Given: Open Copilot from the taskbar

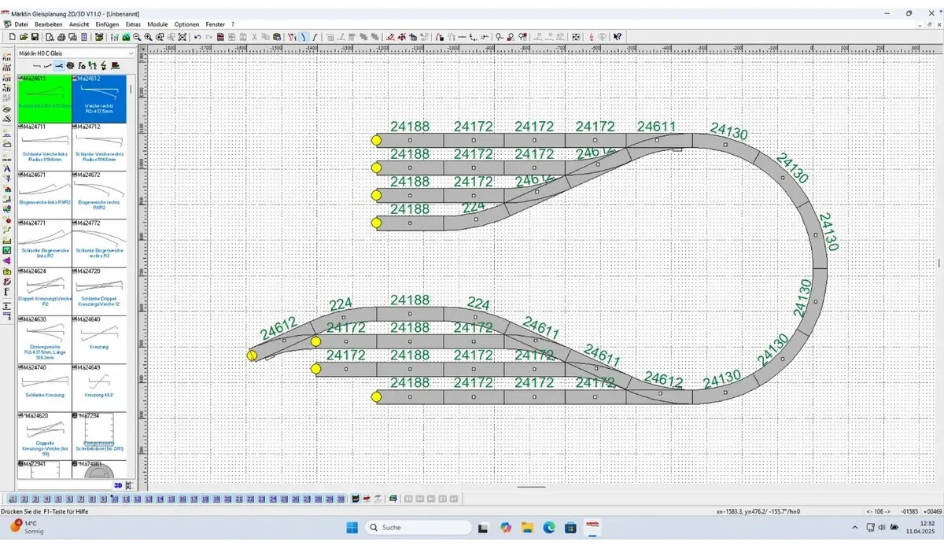Looking at the screenshot, I should [505, 527].
